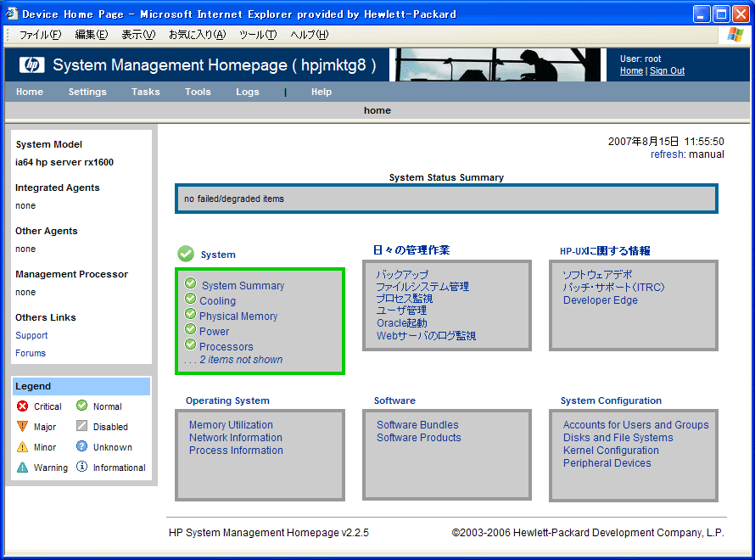Click the Minor yellow triangle legend icon
The width and height of the screenshot is (755, 560).
(22, 447)
